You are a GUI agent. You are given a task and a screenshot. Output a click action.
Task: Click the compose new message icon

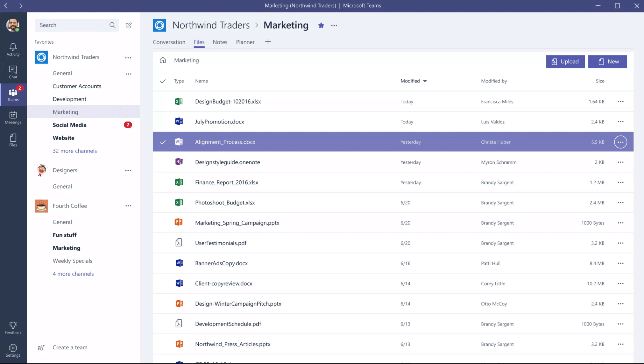[128, 25]
